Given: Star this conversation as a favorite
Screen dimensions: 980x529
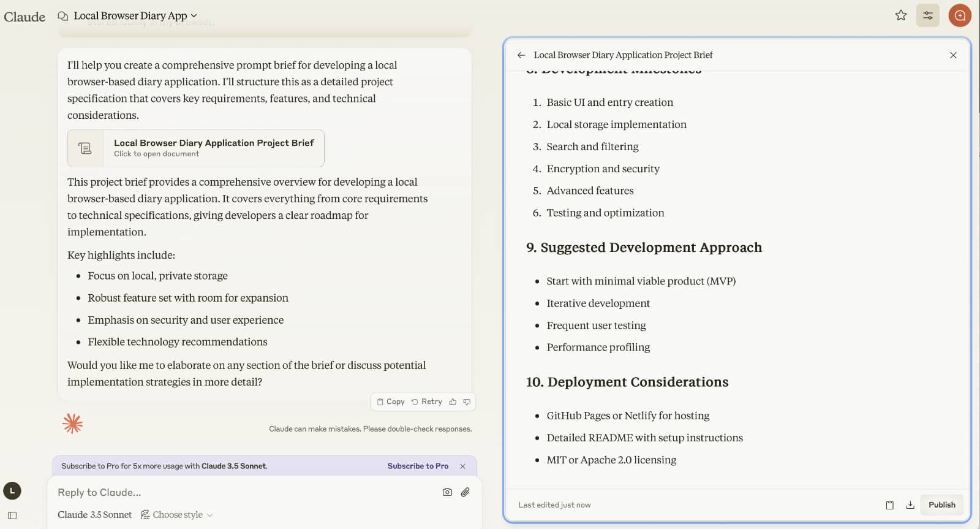Looking at the screenshot, I should coord(900,15).
